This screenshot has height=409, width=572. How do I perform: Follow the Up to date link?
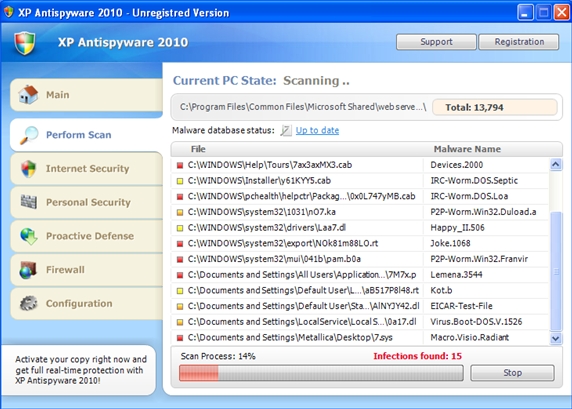pos(317,130)
